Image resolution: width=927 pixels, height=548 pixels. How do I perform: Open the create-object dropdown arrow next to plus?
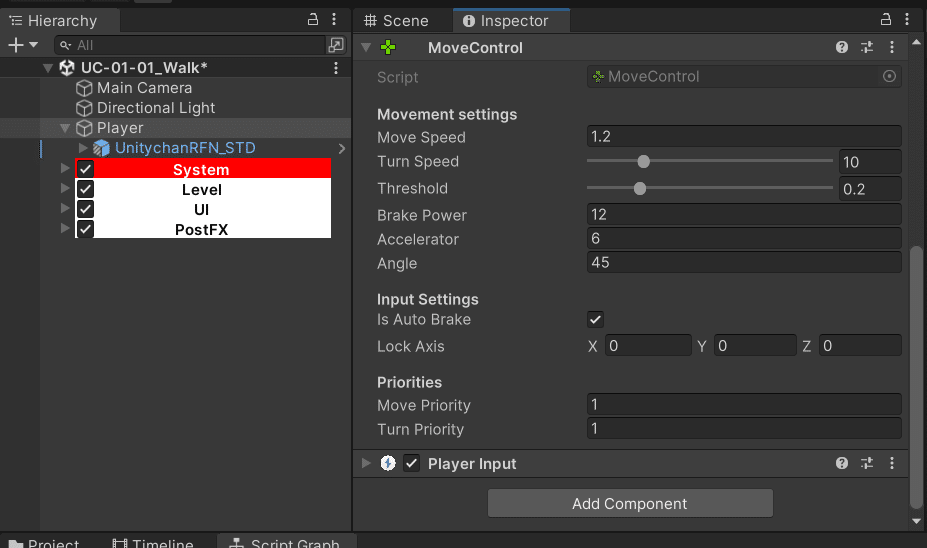click(33, 45)
